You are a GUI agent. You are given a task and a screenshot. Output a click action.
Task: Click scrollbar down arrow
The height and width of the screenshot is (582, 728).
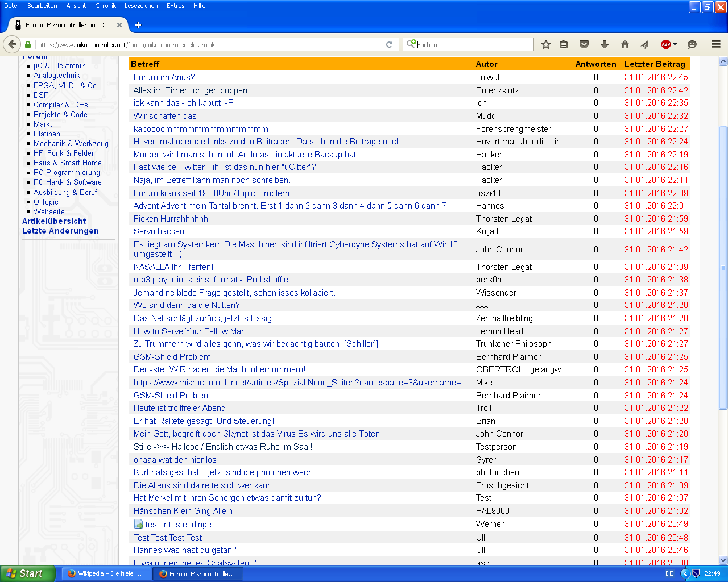click(x=723, y=560)
